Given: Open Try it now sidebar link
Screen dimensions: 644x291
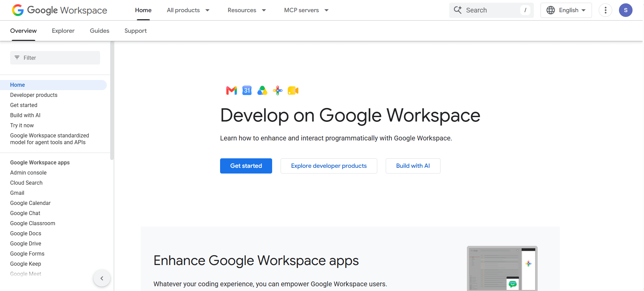Looking at the screenshot, I should 22,125.
